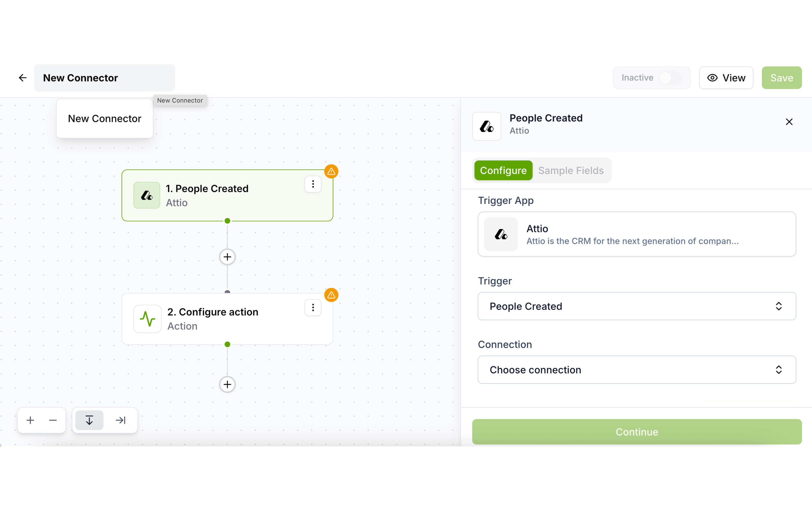
Task: Click the View eye button
Action: 726,78
